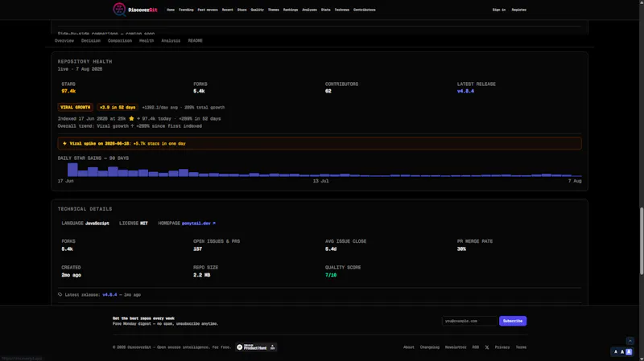644x361 pixels.
Task: Click the DiscoverGit brand name text
Action: click(142, 10)
